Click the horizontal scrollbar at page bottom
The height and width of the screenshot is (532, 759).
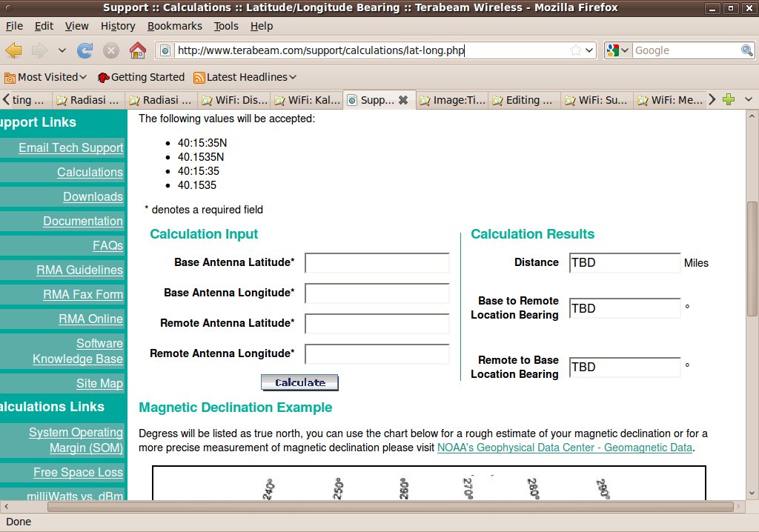[371, 507]
